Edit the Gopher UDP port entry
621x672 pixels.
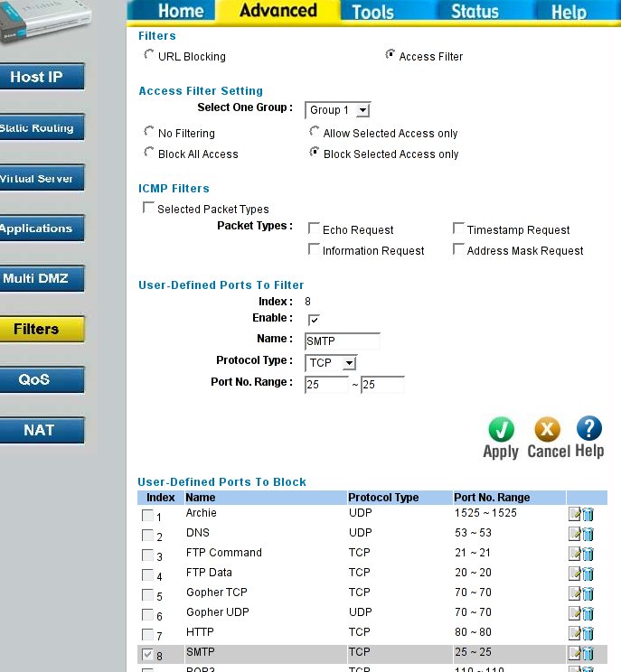[574, 613]
